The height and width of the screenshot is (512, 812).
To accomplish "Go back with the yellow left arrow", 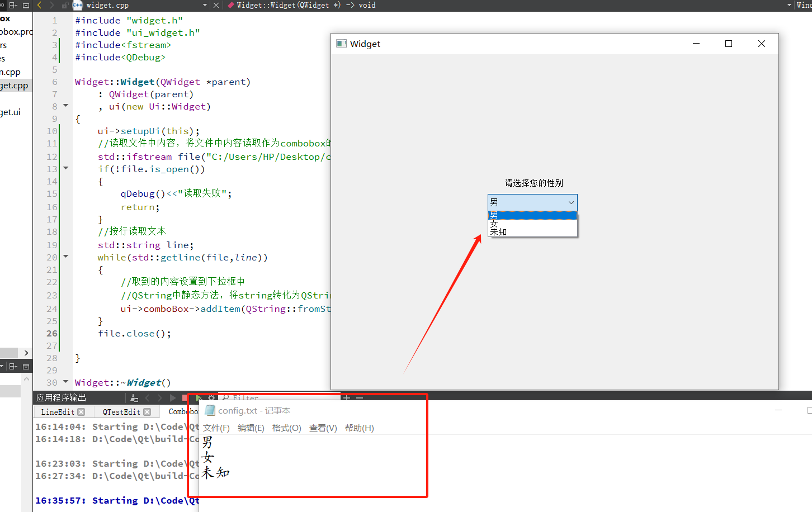I will point(40,5).
